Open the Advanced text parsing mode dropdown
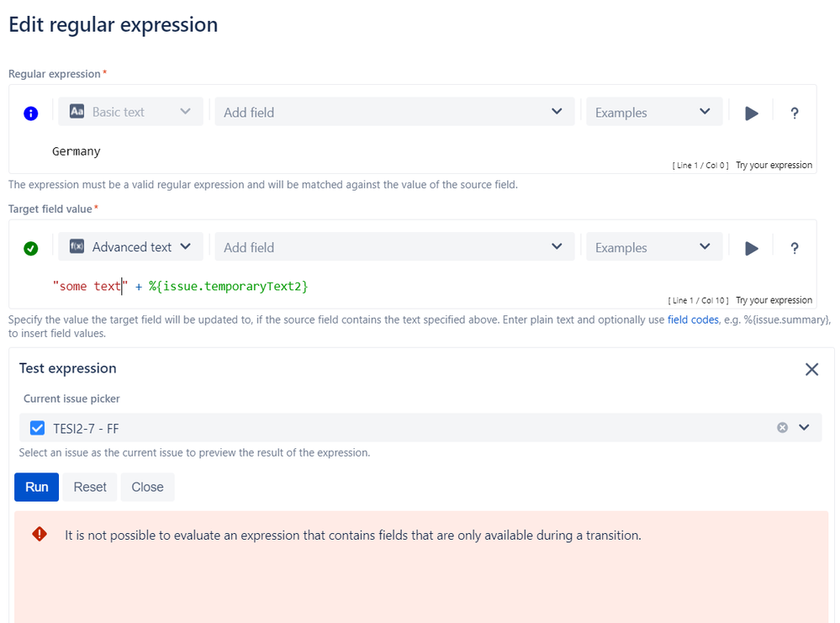The height and width of the screenshot is (623, 840). (130, 247)
